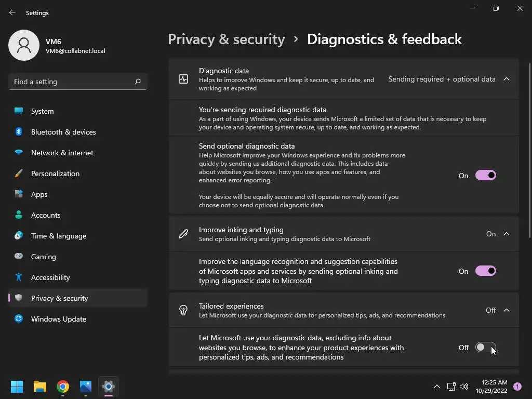Click the search magnifier icon
Viewport: 532px width, 399px height.
coord(137,82)
